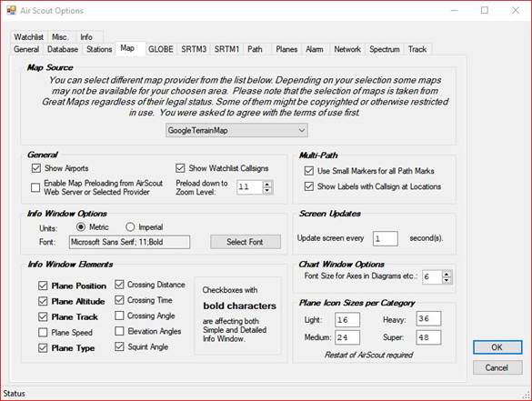Open the Spectrum tab
Viewport: 532px width, 401px height.
pyautogui.click(x=385, y=49)
